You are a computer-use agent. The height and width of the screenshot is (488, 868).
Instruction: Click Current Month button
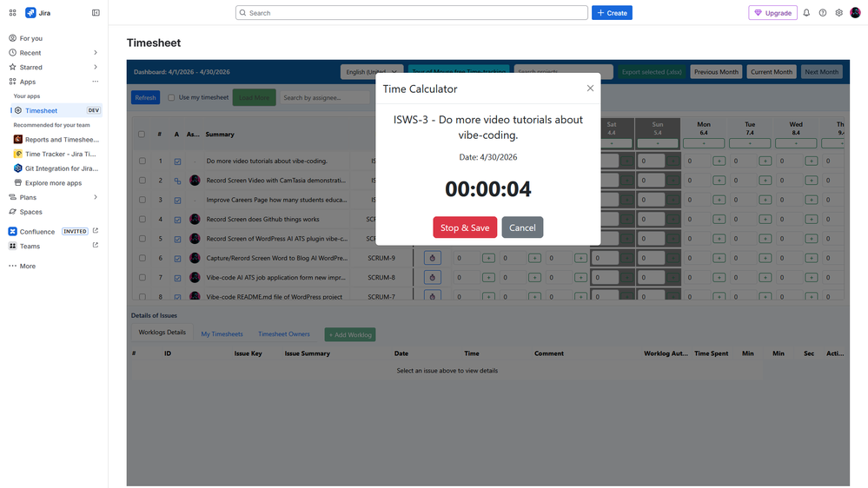click(x=772, y=72)
